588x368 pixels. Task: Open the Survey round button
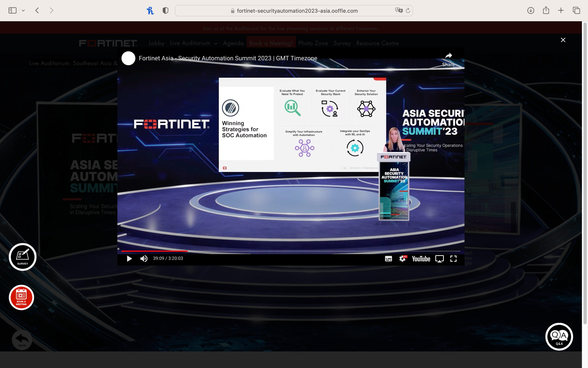tap(23, 257)
